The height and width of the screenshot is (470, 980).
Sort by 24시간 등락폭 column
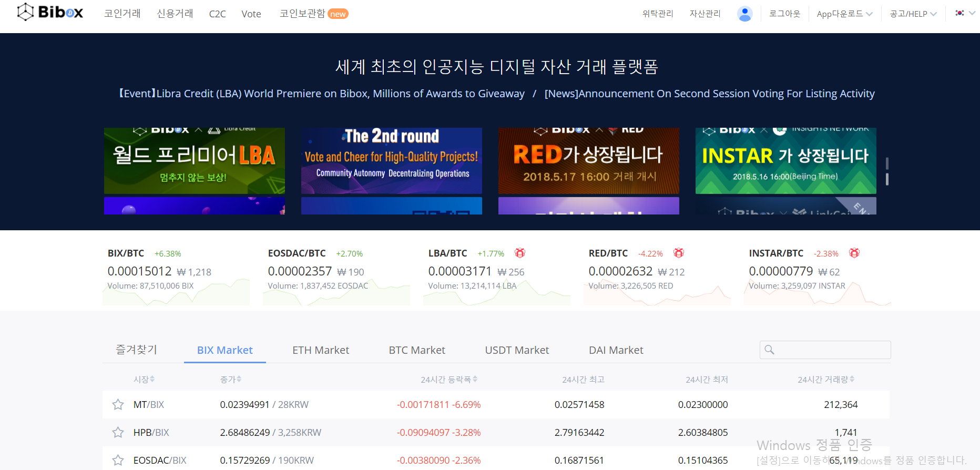tap(449, 379)
